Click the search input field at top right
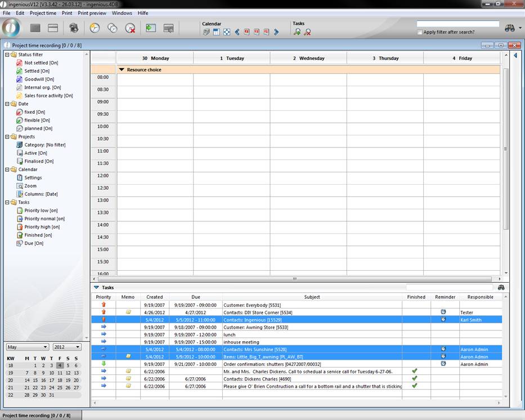The height and width of the screenshot is (420, 525). (x=457, y=24)
